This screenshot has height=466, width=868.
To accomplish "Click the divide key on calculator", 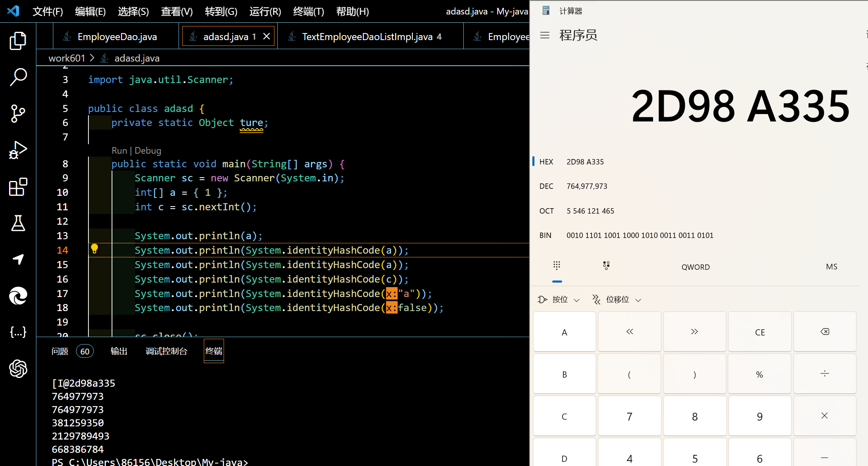I will [x=825, y=374].
